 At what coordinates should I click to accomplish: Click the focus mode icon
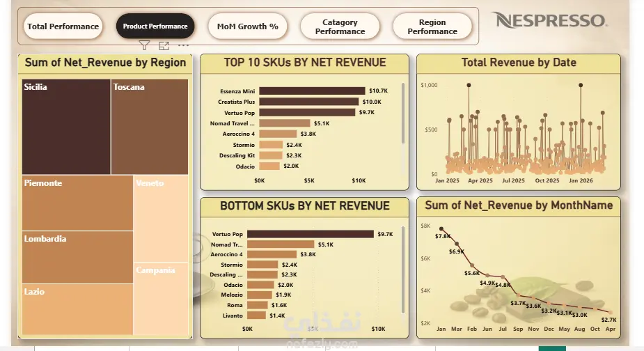(164, 46)
